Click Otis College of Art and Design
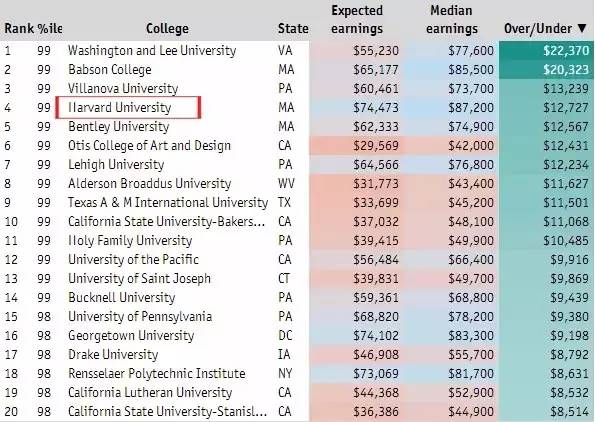The width and height of the screenshot is (595, 422). (x=149, y=145)
